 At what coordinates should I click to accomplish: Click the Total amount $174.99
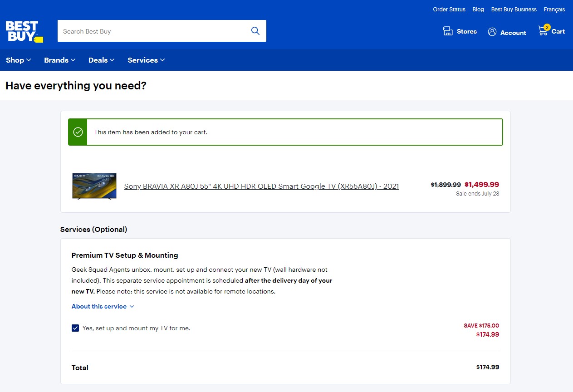click(x=488, y=367)
